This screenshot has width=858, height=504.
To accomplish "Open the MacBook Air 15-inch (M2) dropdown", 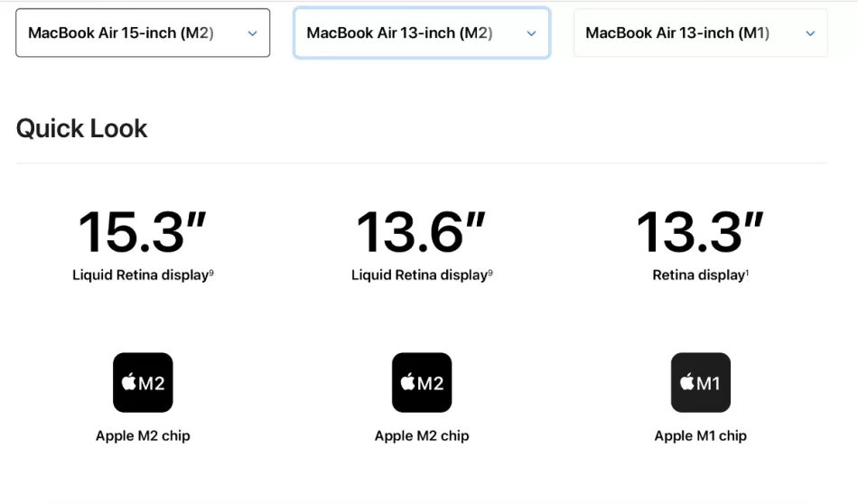I will point(142,33).
